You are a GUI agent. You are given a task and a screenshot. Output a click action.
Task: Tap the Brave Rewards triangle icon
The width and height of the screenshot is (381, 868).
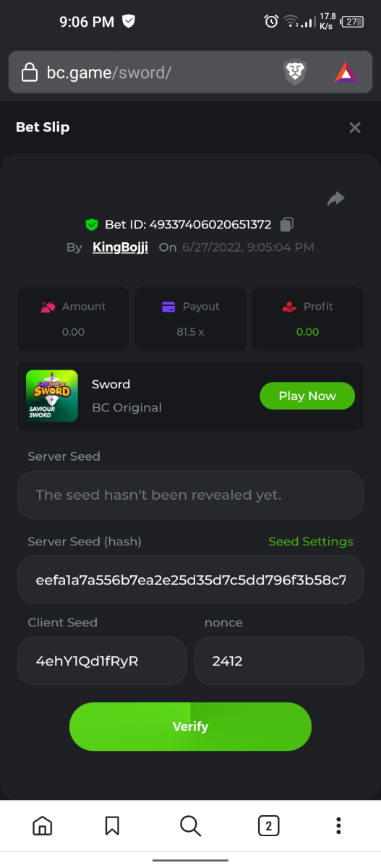[346, 72]
